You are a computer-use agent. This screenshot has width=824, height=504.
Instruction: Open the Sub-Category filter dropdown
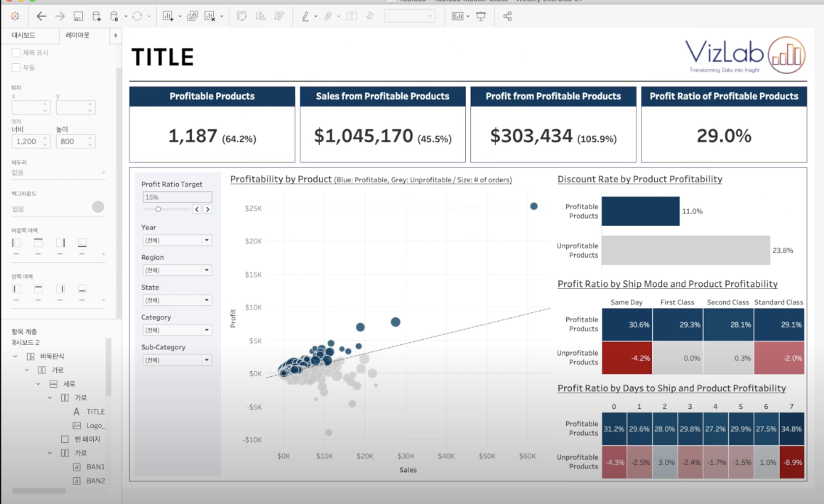pos(177,360)
